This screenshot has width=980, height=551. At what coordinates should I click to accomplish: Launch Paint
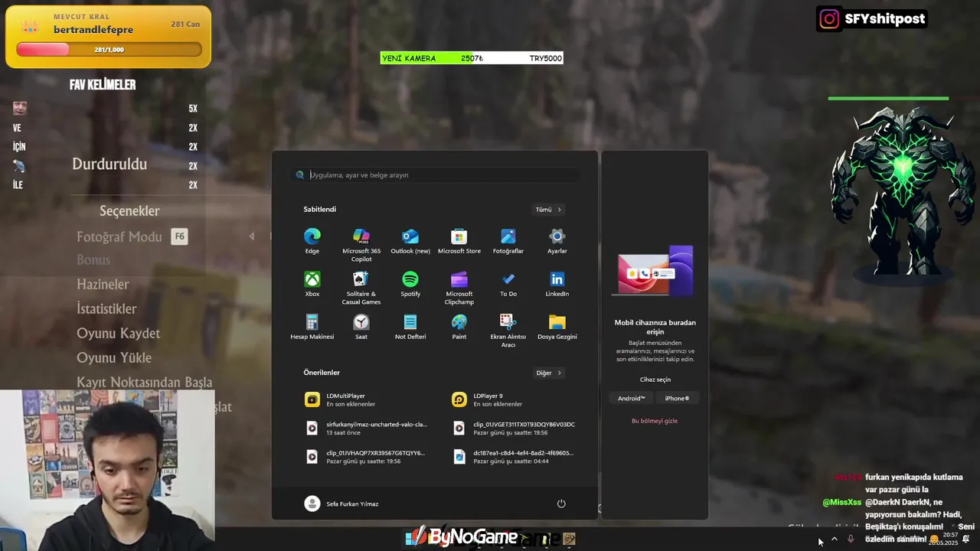coord(459,327)
